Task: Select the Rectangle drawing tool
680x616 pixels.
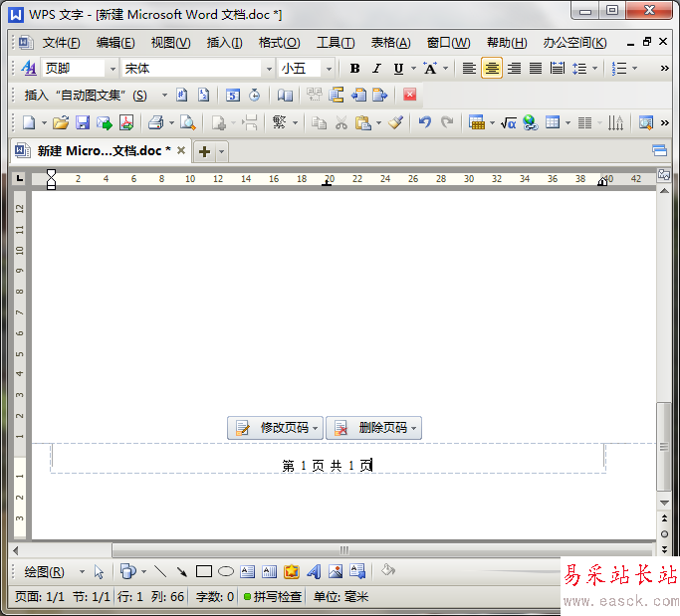Action: tap(204, 571)
